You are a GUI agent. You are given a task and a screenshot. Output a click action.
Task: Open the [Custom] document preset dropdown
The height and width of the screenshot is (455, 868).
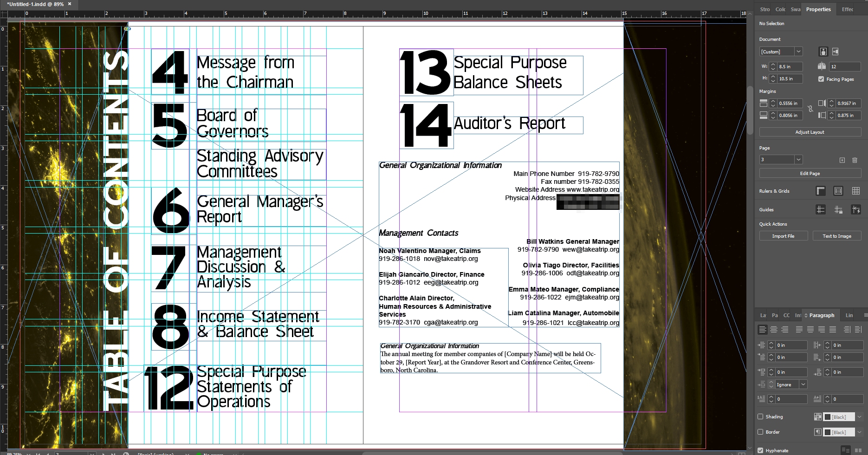(798, 52)
